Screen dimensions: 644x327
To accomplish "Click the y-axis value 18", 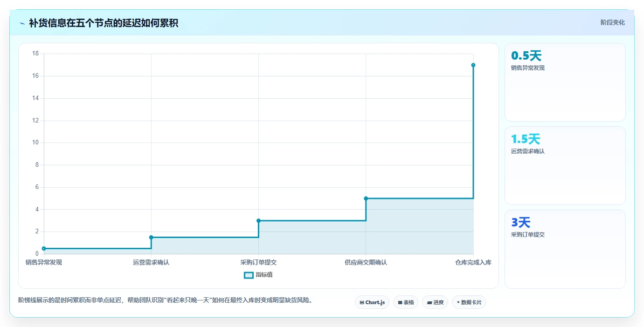I will [35, 54].
